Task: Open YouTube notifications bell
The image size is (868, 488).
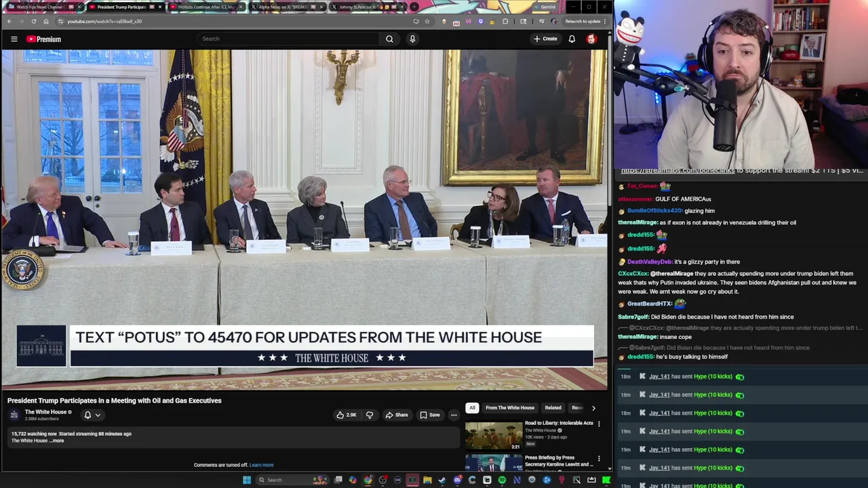Action: point(572,39)
